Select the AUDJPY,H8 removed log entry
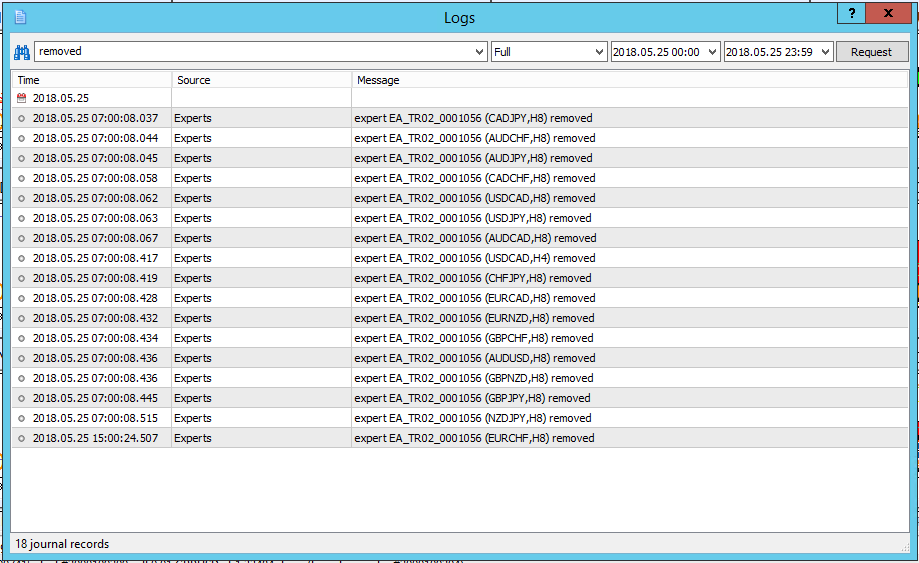 coord(460,158)
